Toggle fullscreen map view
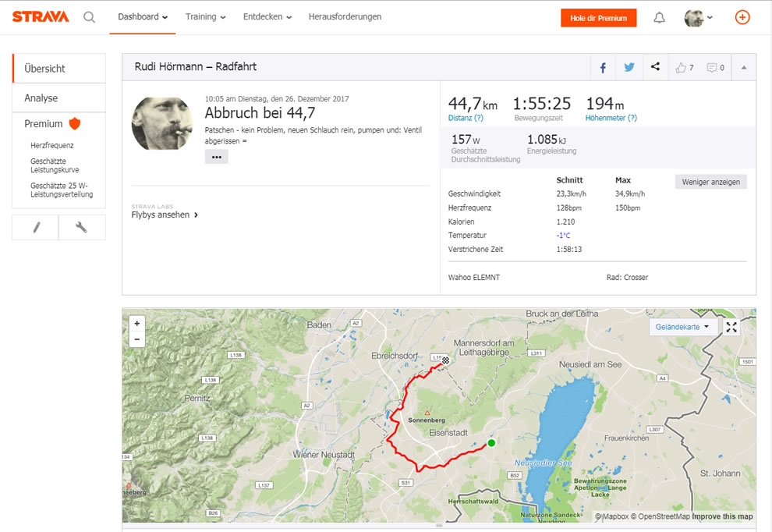772x532 pixels. (x=731, y=327)
